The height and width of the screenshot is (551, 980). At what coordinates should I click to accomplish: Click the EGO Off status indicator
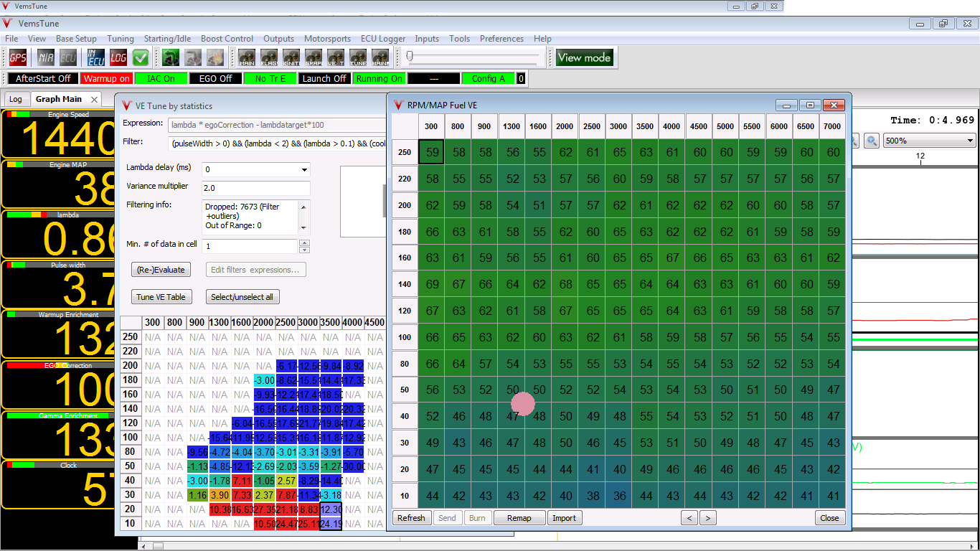coord(215,78)
